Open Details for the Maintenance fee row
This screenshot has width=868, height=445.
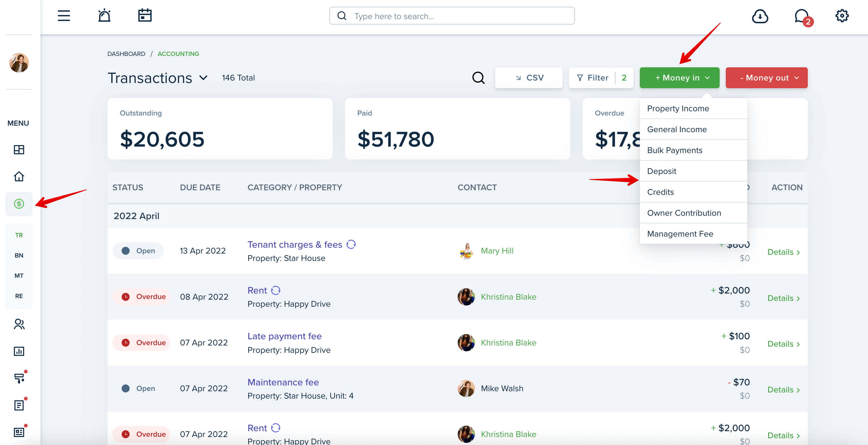tap(784, 390)
